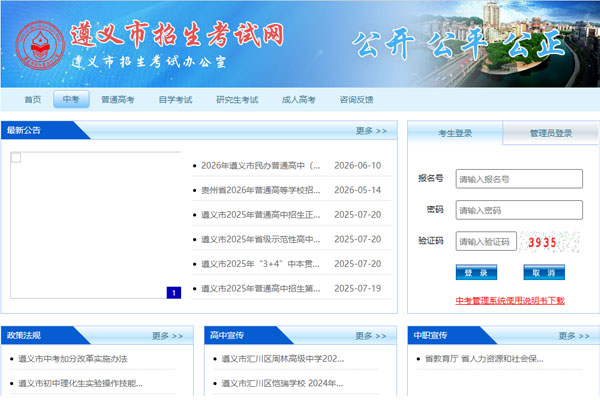Download 中考管理系统使用说明书

(x=510, y=300)
